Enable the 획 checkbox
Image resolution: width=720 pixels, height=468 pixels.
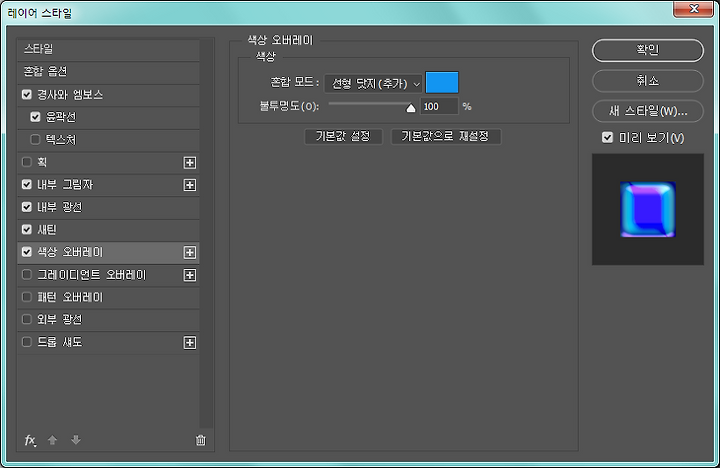tap(27, 162)
